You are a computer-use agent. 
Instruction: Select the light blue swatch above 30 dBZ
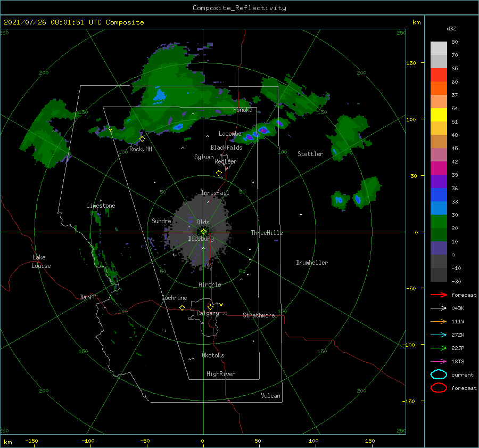[439, 208]
